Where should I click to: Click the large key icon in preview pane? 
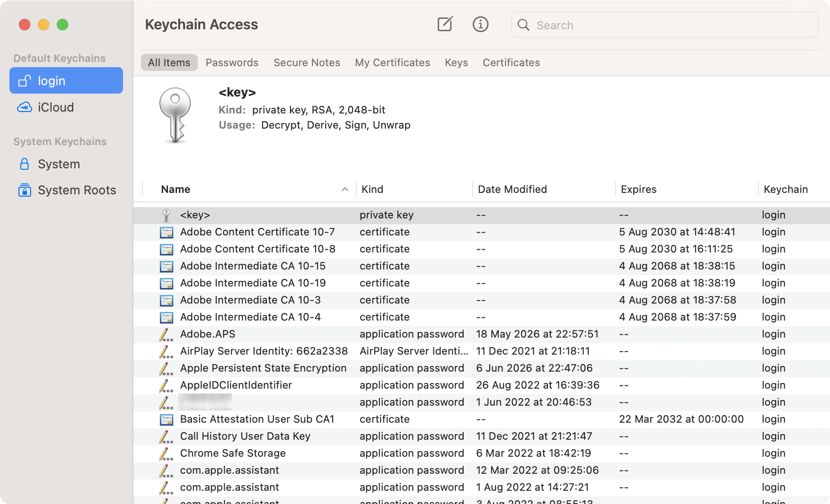(x=175, y=115)
